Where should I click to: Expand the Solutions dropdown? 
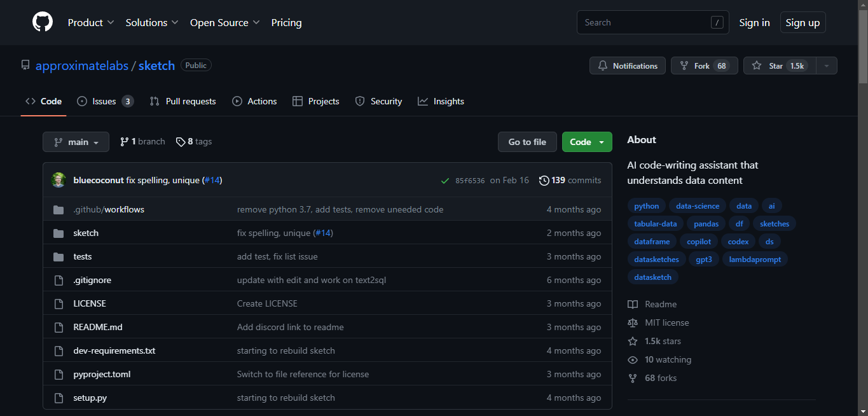[152, 22]
